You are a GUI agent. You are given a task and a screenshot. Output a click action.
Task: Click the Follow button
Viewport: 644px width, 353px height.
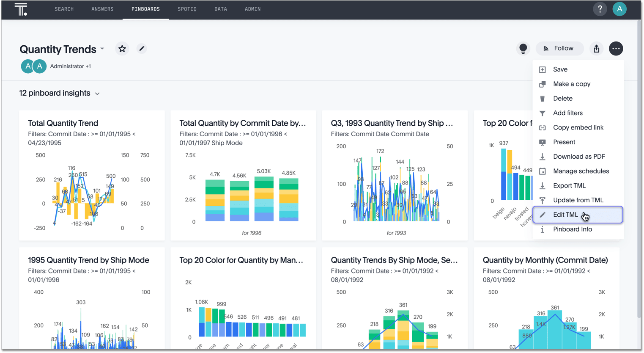pos(559,49)
